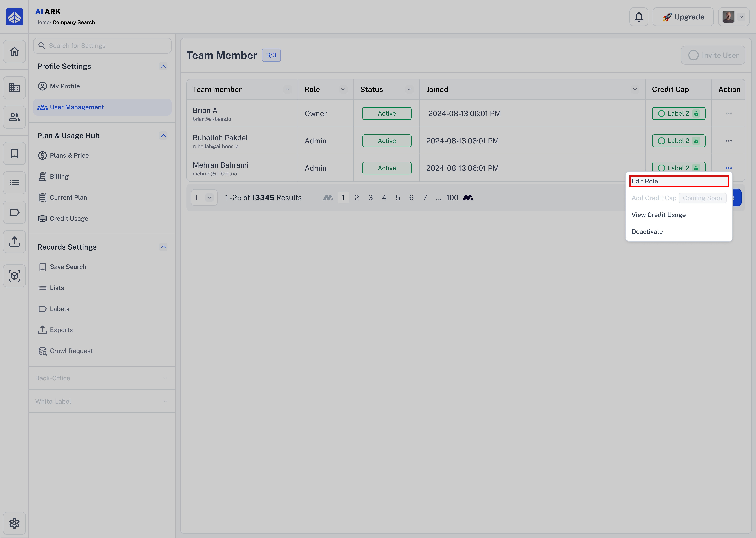Click Brian A's Label 2 credit cap
756x538 pixels.
pos(679,114)
